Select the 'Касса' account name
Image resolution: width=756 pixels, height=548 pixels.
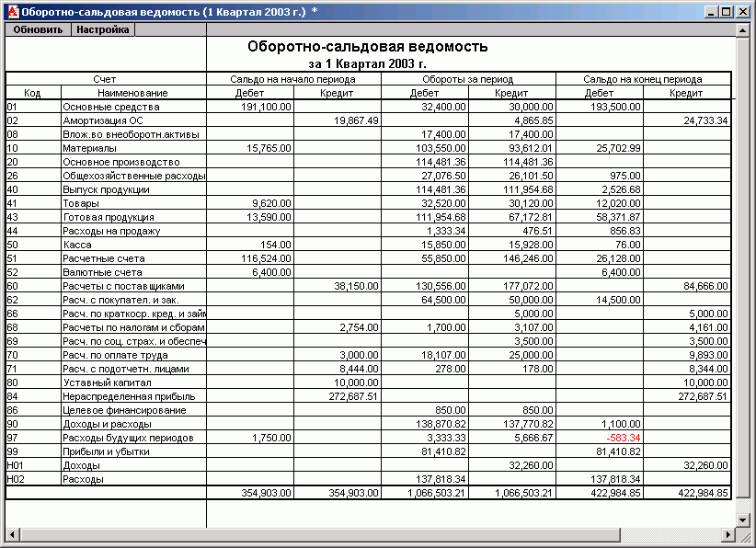pyautogui.click(x=77, y=245)
